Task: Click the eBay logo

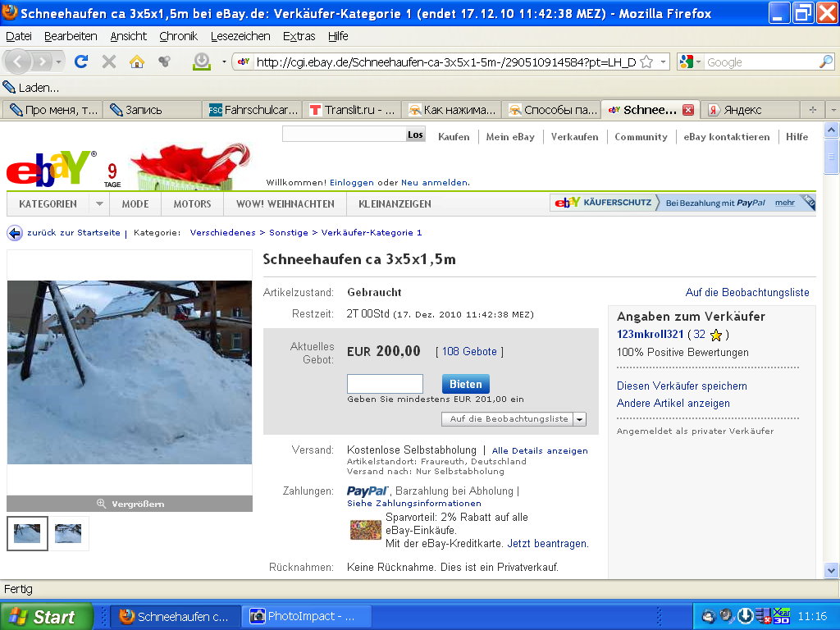Action: tap(51, 168)
